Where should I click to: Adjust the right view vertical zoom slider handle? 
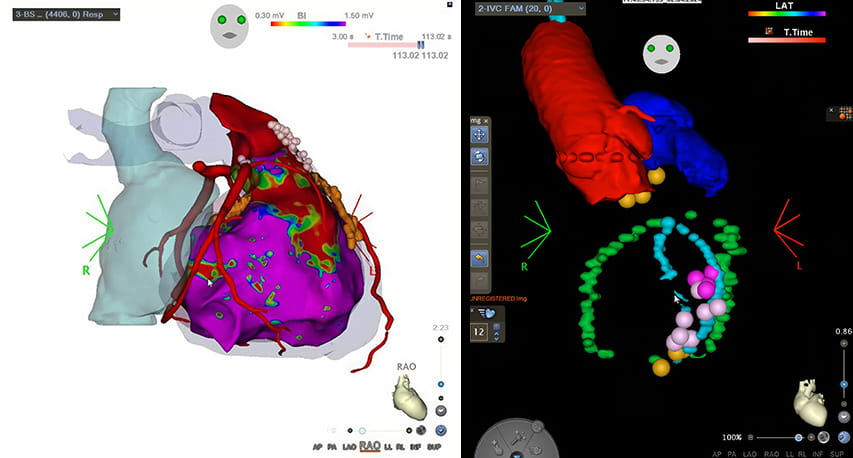click(x=844, y=384)
